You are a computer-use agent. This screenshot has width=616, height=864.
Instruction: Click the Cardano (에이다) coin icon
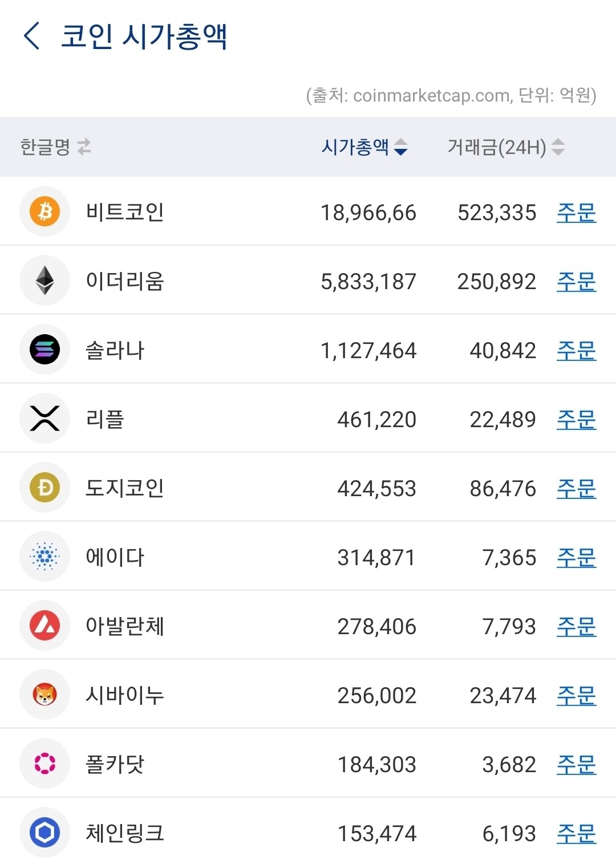click(44, 557)
